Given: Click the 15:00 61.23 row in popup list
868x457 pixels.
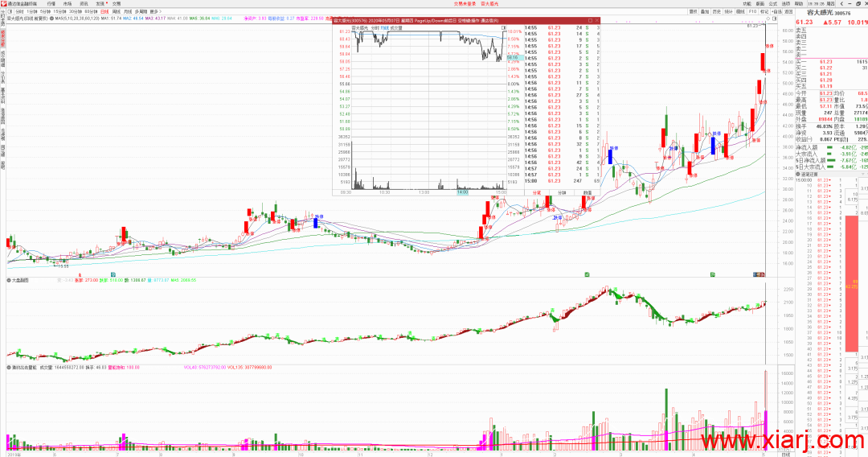Looking at the screenshot, I should tap(562, 181).
